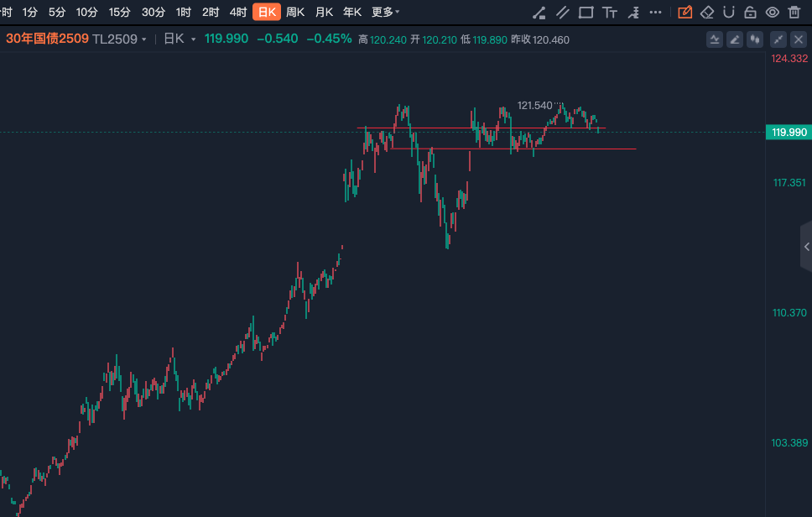Click the 103.389 axis price label
Image resolution: width=812 pixels, height=517 pixels.
coord(789,442)
